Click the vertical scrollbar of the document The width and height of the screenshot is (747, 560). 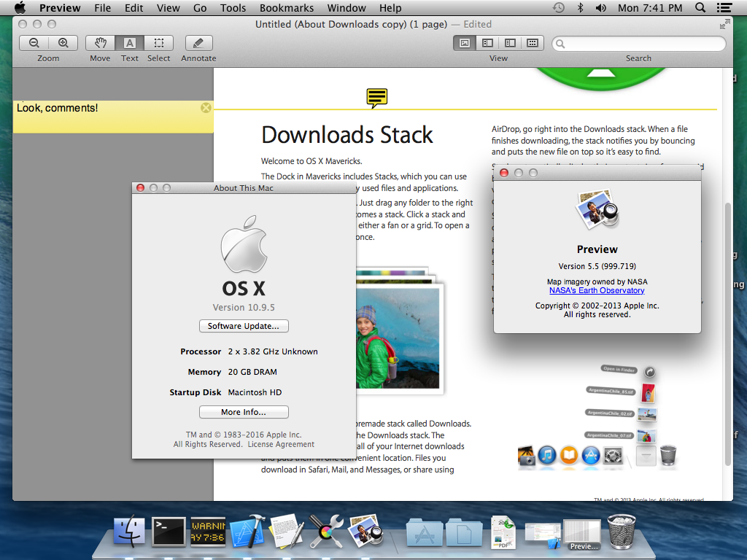[727, 333]
